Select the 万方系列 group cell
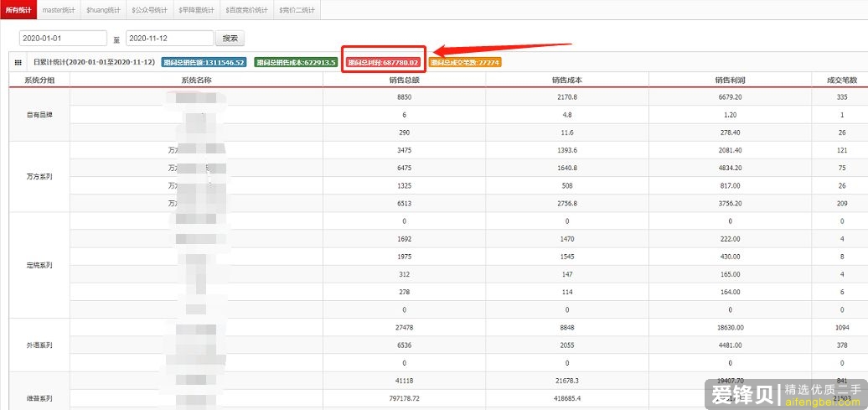This screenshot has width=868, height=410. coord(39,177)
